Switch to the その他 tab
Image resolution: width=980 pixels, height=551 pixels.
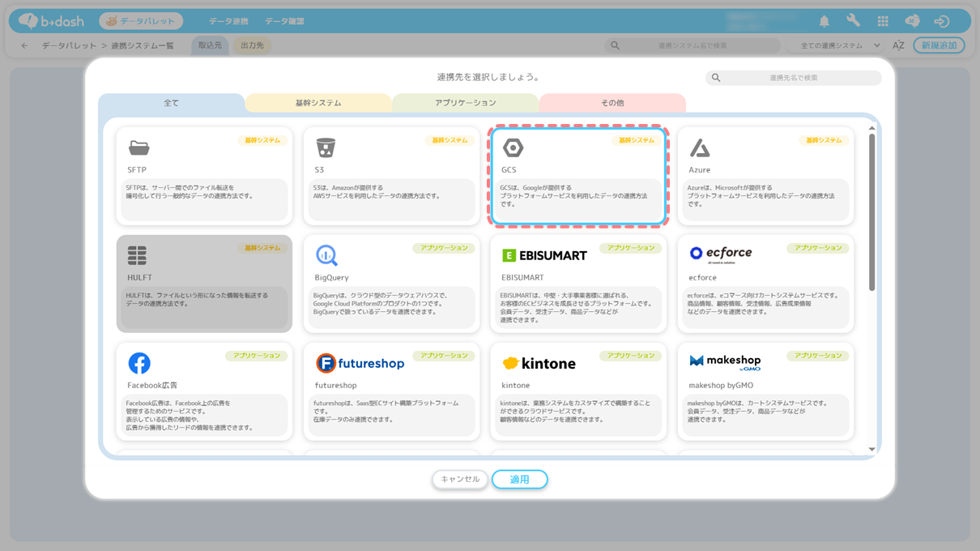pyautogui.click(x=612, y=103)
